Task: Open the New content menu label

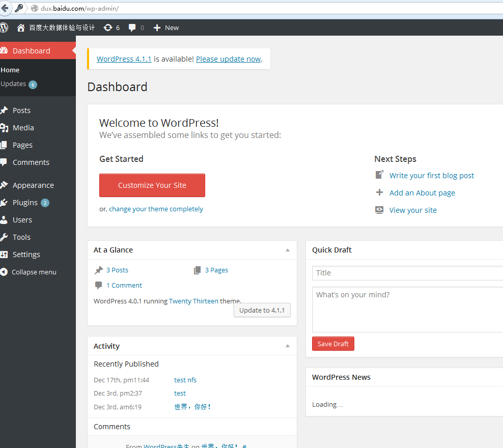Action: click(172, 28)
